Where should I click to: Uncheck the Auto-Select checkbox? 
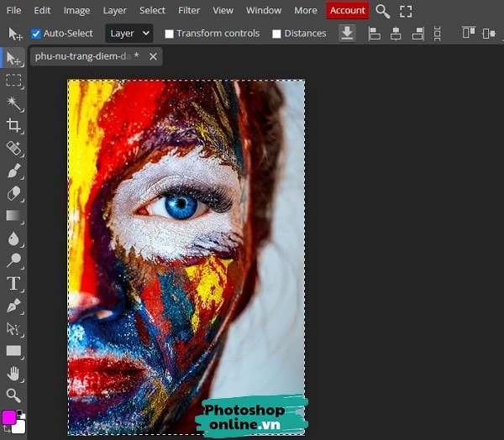click(36, 34)
